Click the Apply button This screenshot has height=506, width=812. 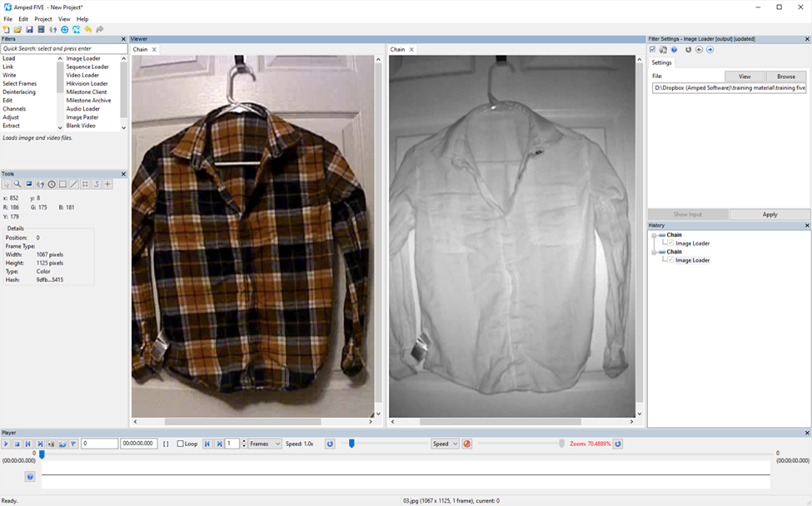point(770,214)
